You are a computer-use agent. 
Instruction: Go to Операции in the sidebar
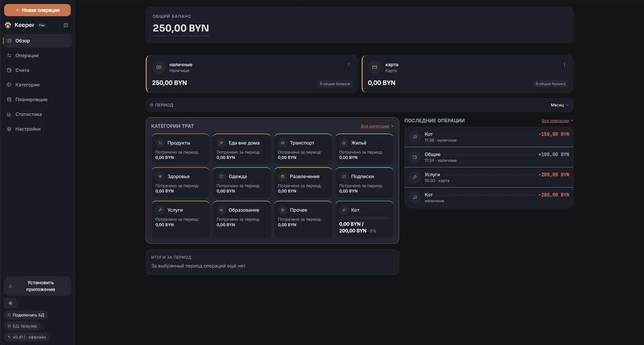(38, 55)
